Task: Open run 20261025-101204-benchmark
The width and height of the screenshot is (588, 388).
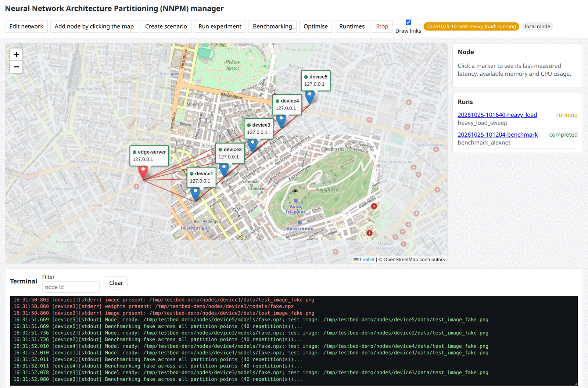Action: click(x=498, y=134)
